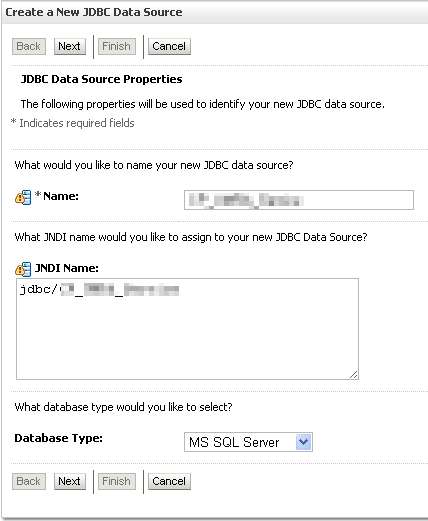Click Back below the Database Type section

29,481
